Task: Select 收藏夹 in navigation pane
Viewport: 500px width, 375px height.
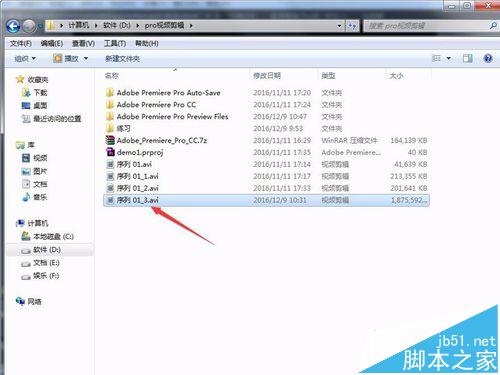Action: click(x=38, y=80)
